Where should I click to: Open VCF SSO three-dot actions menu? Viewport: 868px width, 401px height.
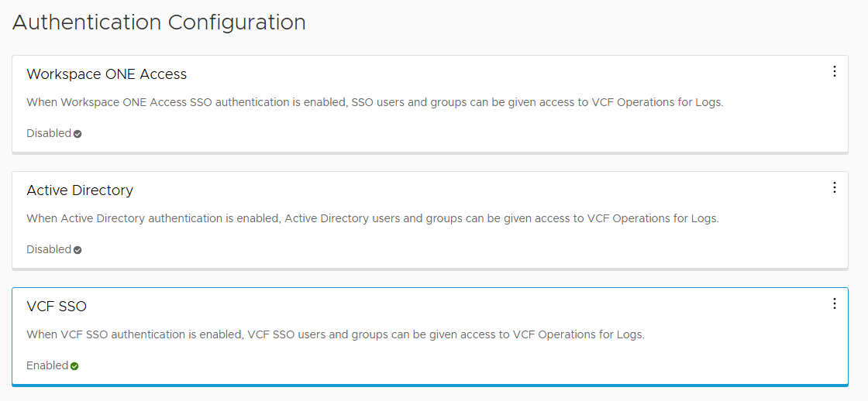[x=834, y=303]
